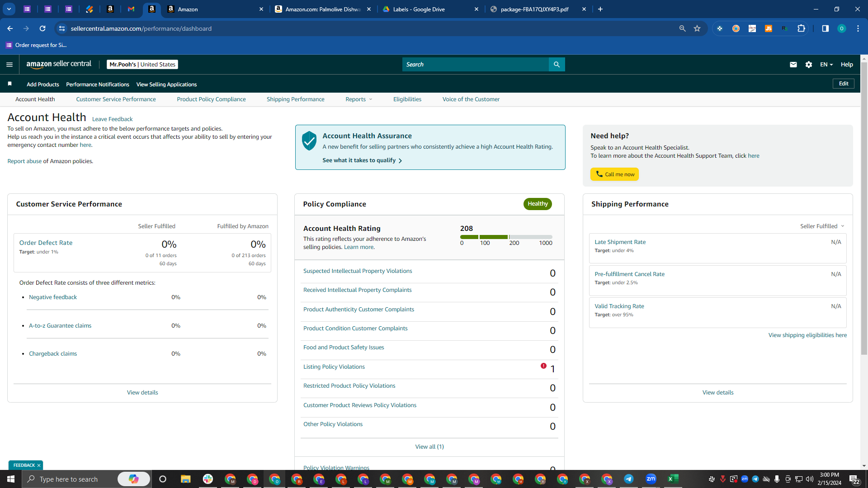Screen dimensions: 868x488
Task: Click the page vertical scrollbar
Action: (864, 208)
